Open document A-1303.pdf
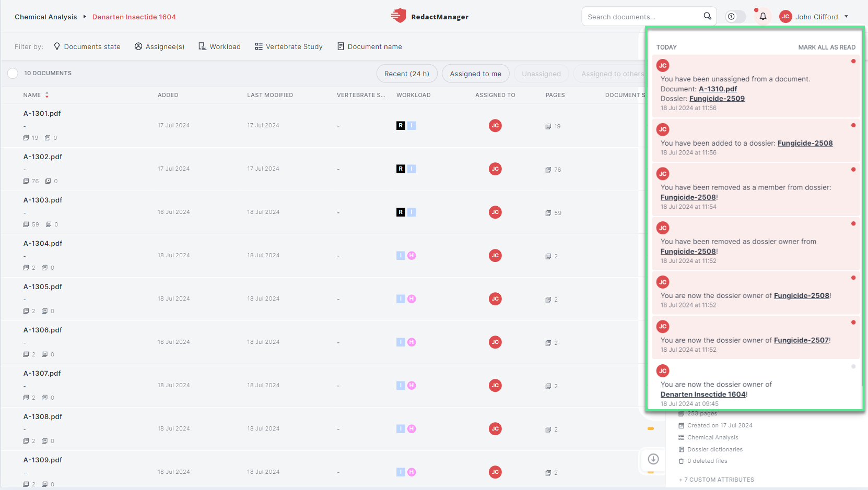This screenshot has width=868, height=490. click(x=43, y=200)
